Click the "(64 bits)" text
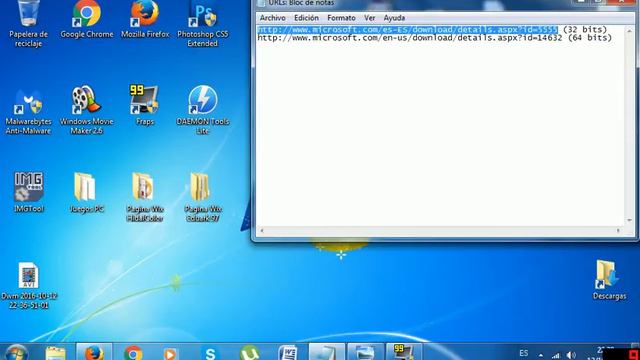Image resolution: width=640 pixels, height=360 pixels. [x=590, y=38]
